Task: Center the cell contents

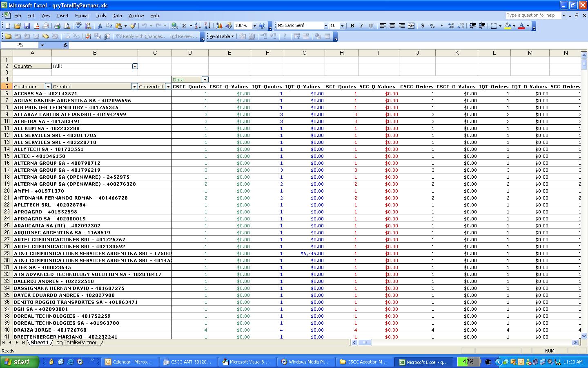Action: pyautogui.click(x=392, y=26)
